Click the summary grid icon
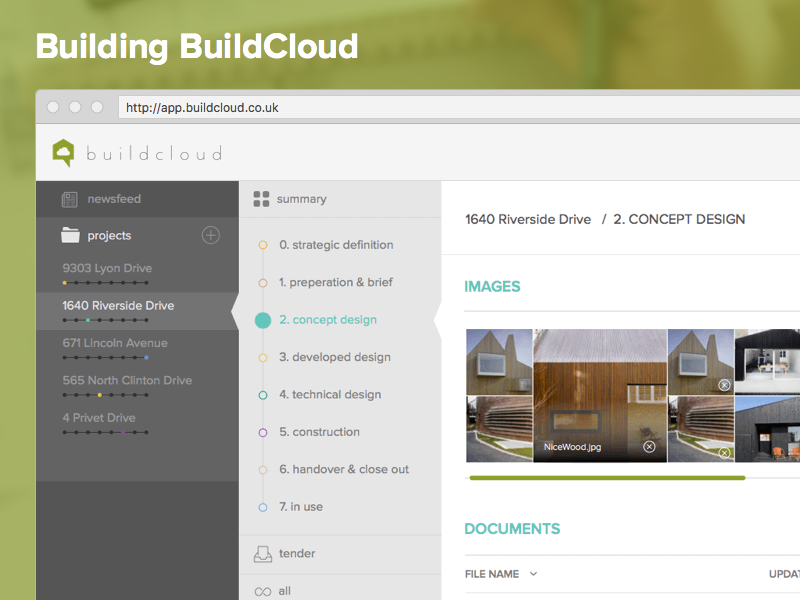 (261, 199)
